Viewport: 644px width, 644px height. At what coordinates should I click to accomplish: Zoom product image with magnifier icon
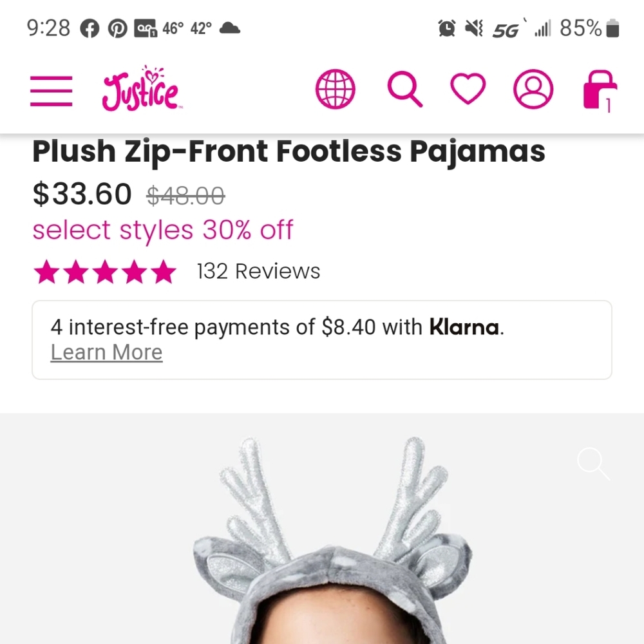tap(593, 464)
